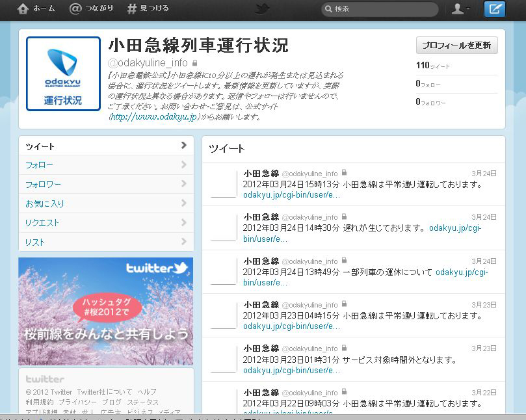Click the 3月24日 timestamp of the 15時13分 tweet

(x=484, y=174)
